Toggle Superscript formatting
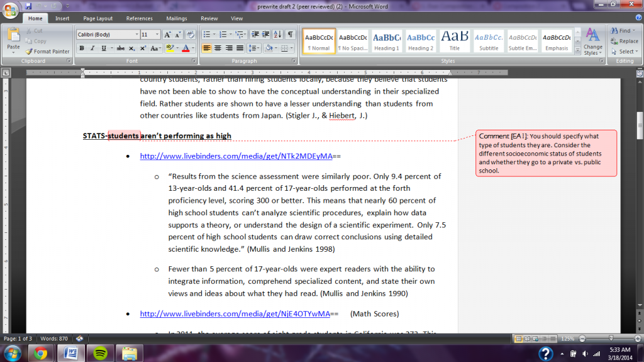 pyautogui.click(x=143, y=48)
